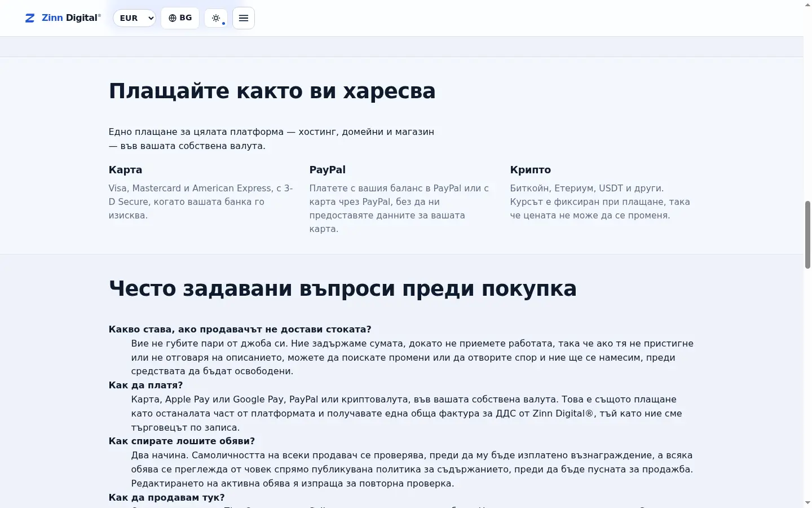Click the answer starting 'Вие не губите пари'
812x508 pixels.
[412, 357]
